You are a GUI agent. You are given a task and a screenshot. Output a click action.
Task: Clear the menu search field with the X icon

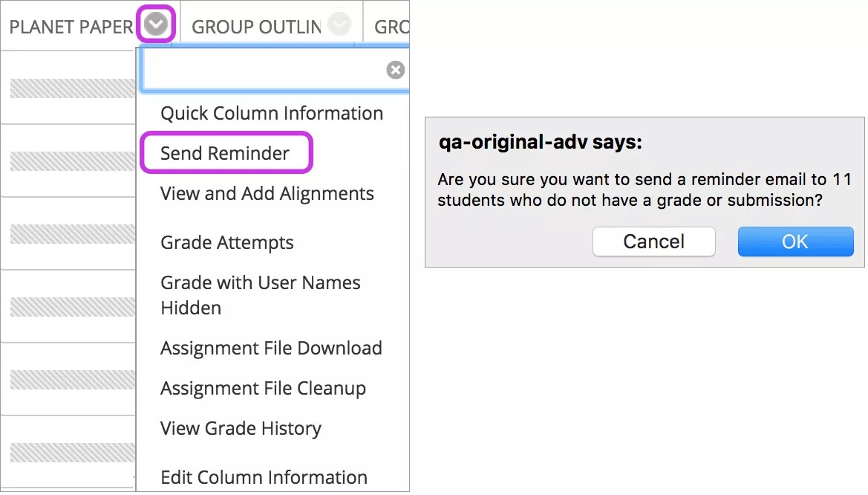click(396, 70)
